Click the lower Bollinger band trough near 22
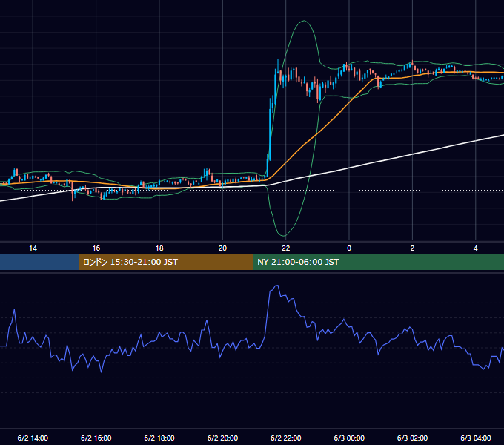Screen dimensions: 504x445 coord(285,235)
